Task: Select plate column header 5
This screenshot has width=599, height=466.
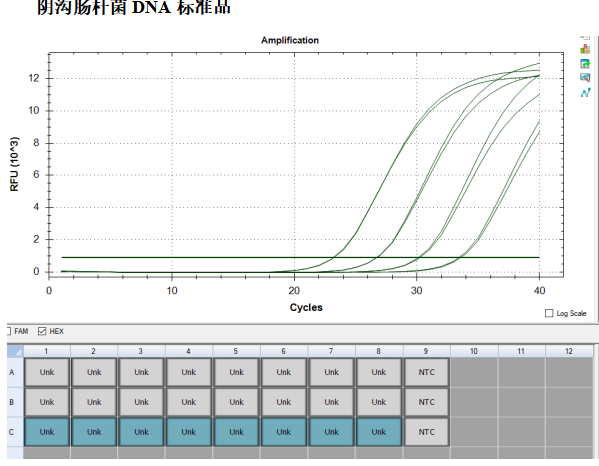Action: 236,351
